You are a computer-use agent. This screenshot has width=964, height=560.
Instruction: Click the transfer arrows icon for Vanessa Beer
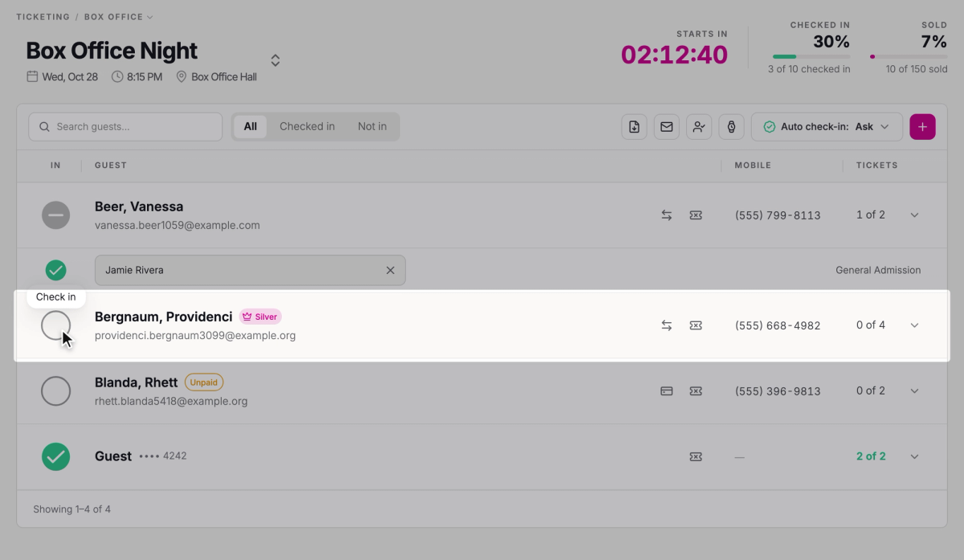667,215
